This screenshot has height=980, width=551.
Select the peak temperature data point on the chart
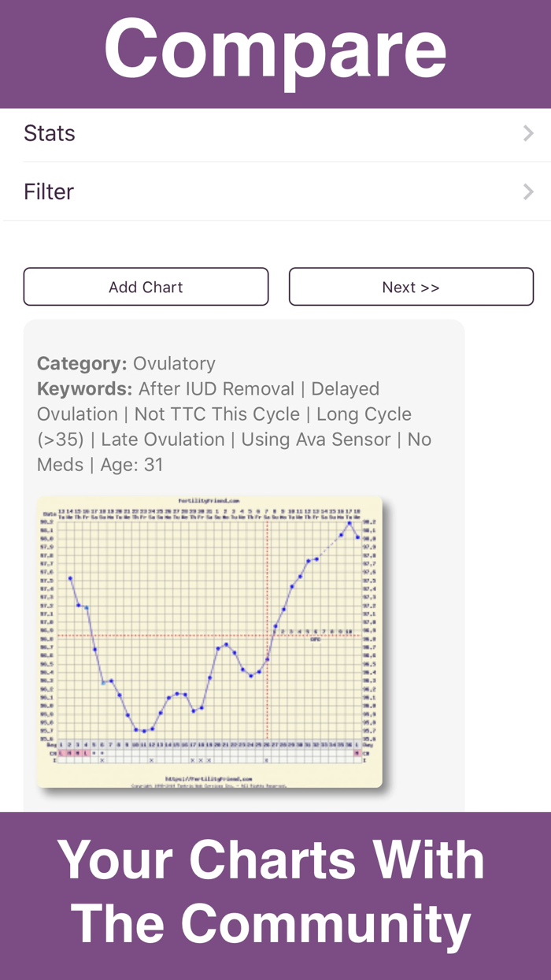tap(348, 522)
